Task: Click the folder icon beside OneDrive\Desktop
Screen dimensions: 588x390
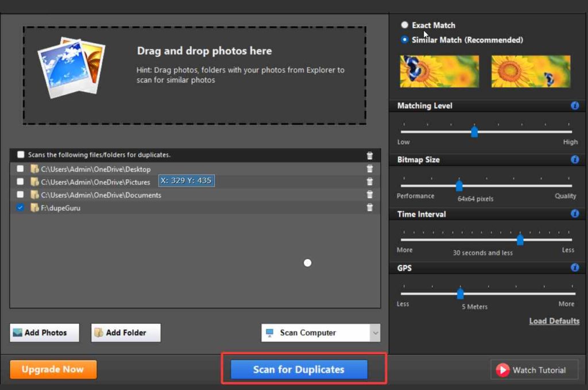Action: (x=34, y=169)
